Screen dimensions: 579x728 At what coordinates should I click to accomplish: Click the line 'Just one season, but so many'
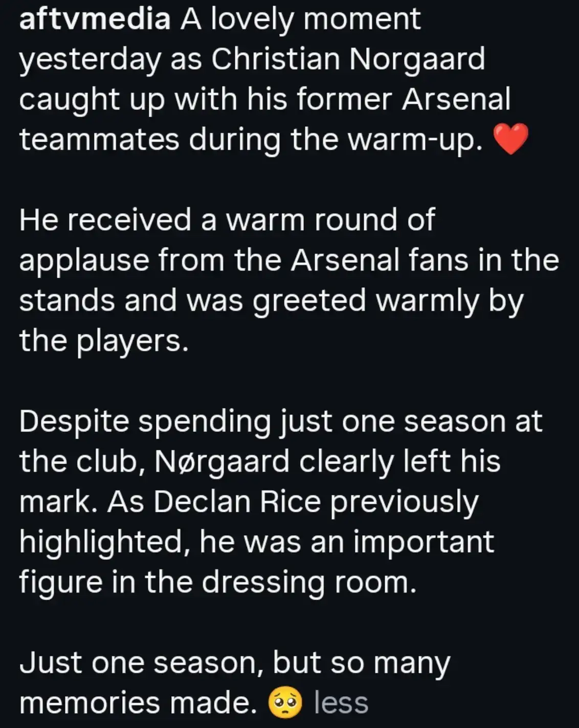pos(235,663)
